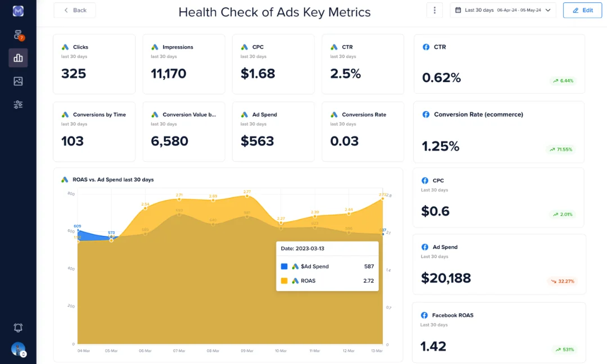Viewport: 607px width, 364px height.
Task: Click the Google CPC value $1.68
Action: click(x=258, y=74)
